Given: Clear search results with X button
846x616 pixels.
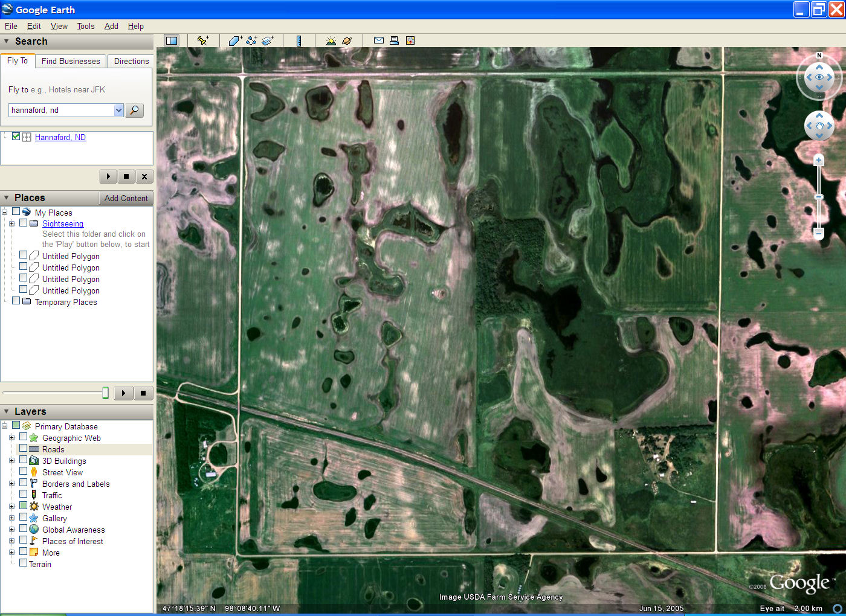Looking at the screenshot, I should 144,176.
